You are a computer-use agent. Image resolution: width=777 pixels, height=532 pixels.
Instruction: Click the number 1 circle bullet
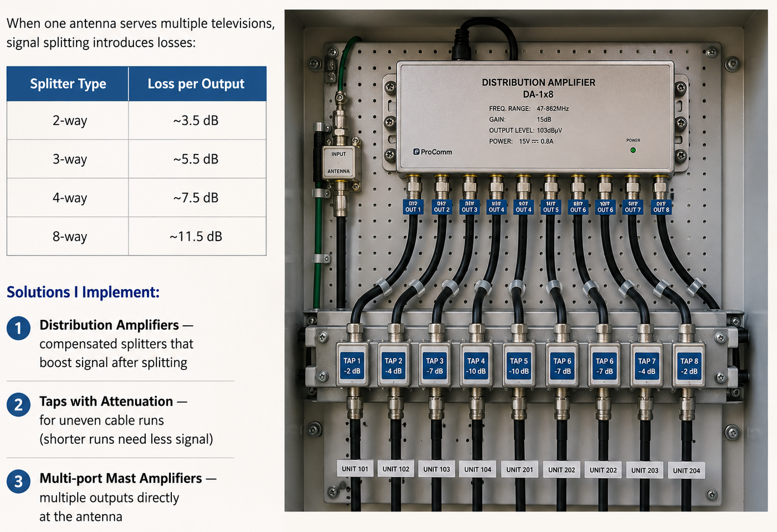(18, 328)
